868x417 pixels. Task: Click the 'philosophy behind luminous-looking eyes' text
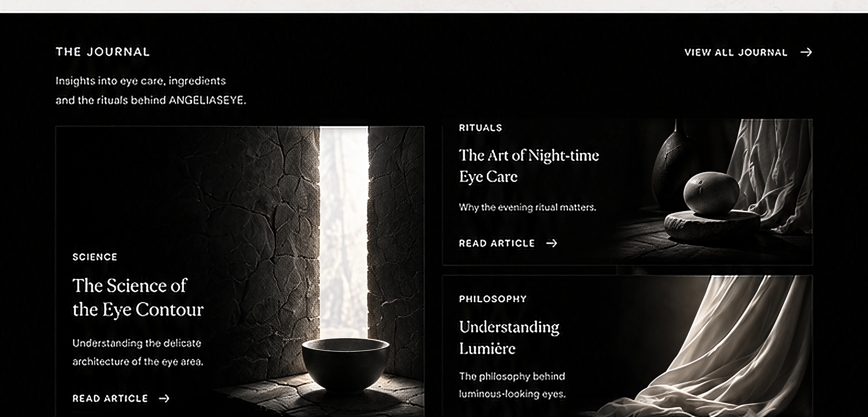tap(512, 385)
